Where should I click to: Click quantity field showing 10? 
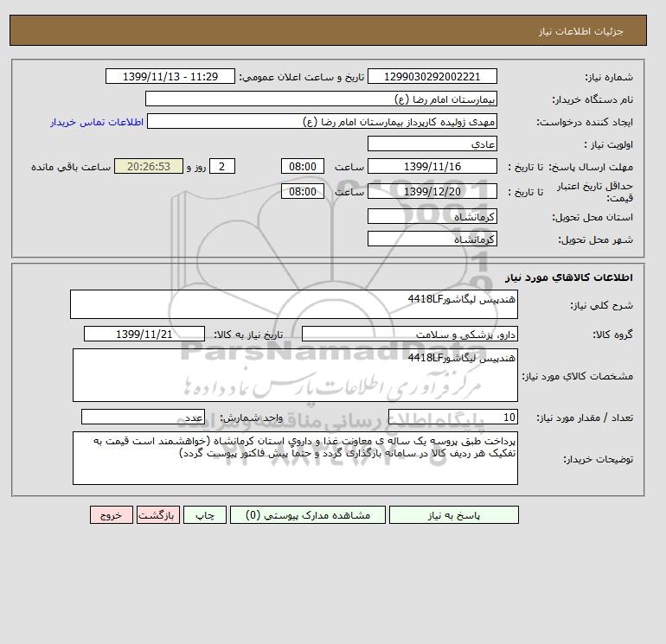(452, 418)
